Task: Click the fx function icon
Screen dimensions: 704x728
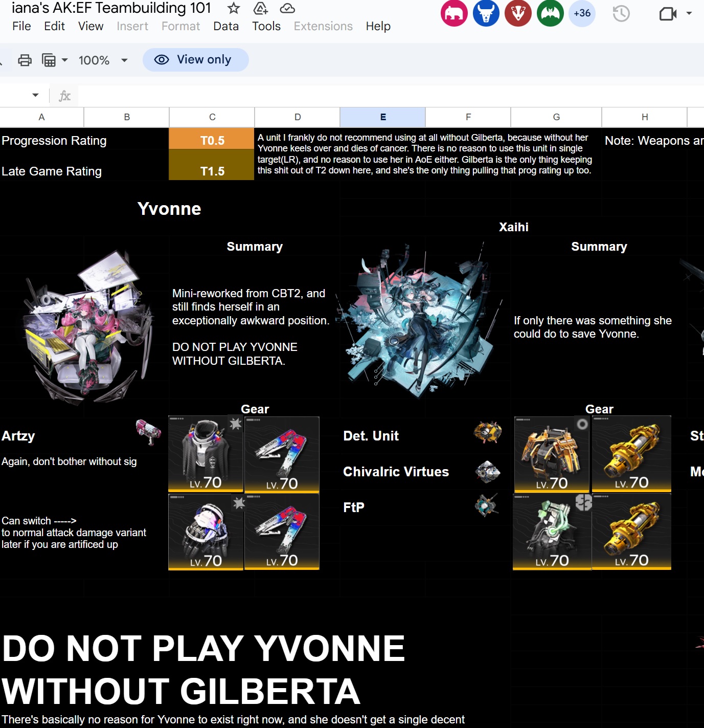Action: tap(64, 96)
